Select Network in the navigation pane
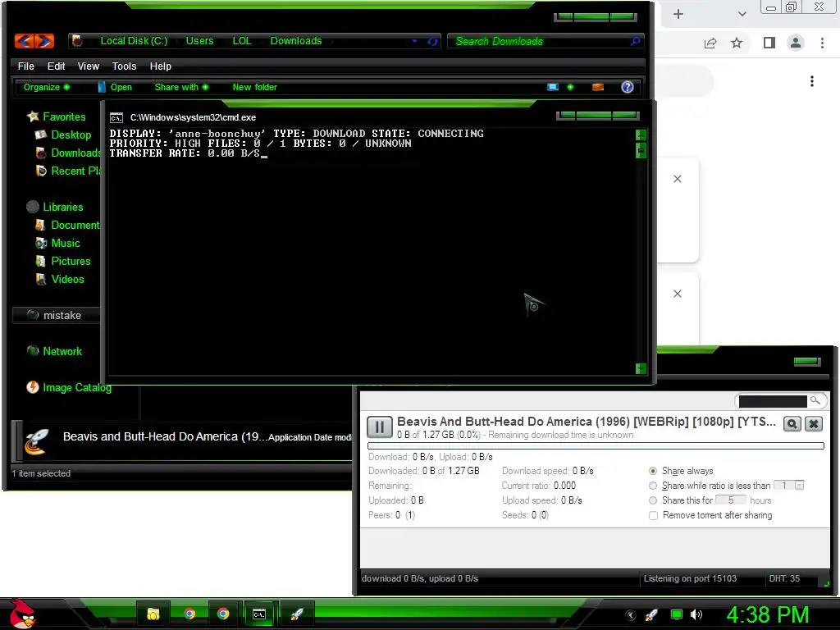Image resolution: width=840 pixels, height=630 pixels. [62, 351]
